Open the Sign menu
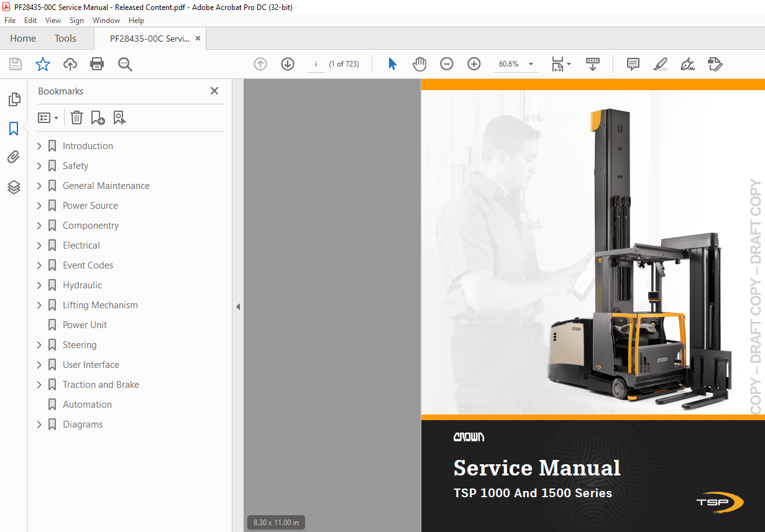Viewport: 765px width, 532px height. (x=76, y=21)
